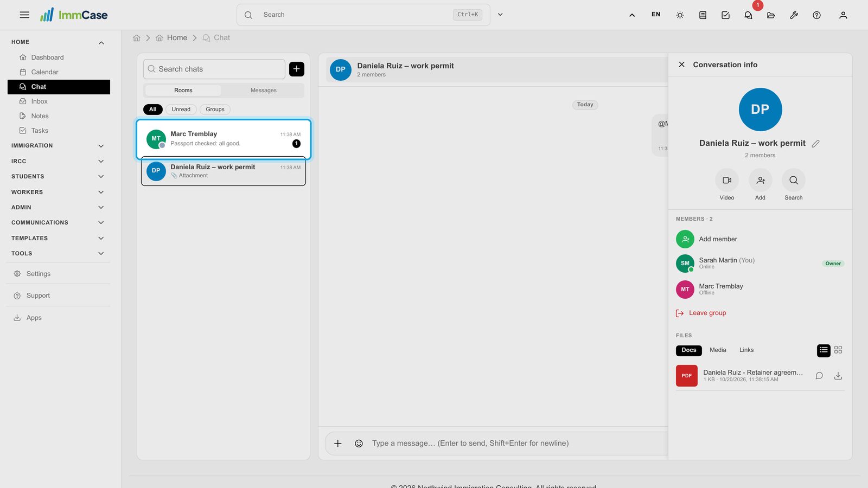Click Leave group
The image size is (868, 488).
pos(701,313)
